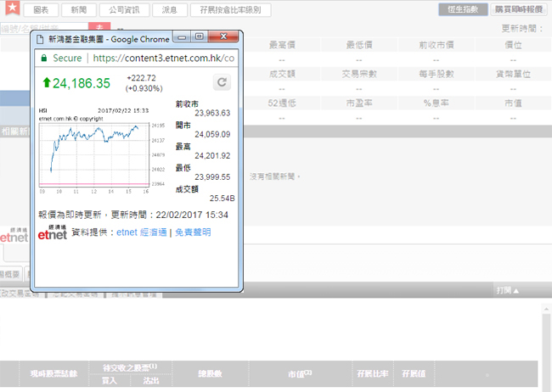Click the 恆生指數 button
This screenshot has width=552, height=392.
click(463, 9)
